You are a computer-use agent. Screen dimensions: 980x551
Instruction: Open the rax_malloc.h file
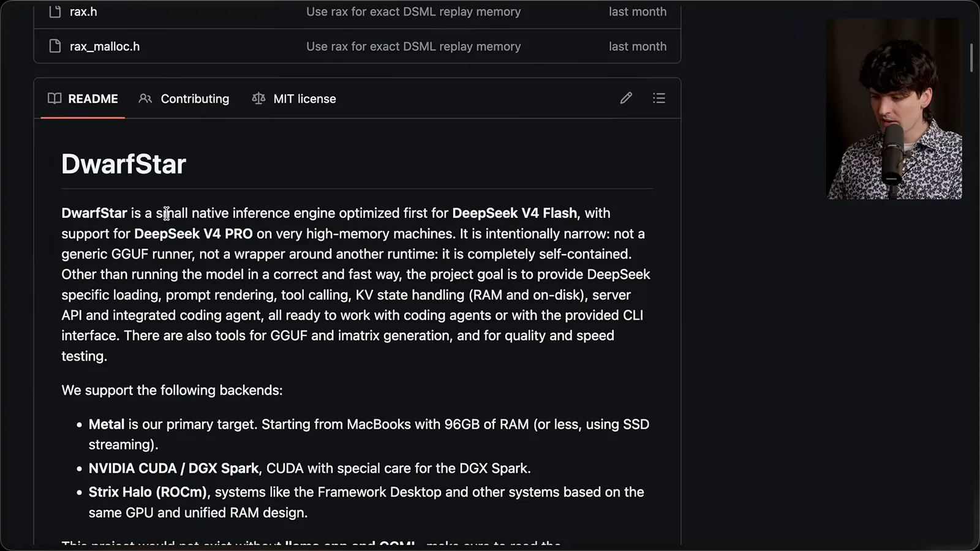tap(105, 47)
